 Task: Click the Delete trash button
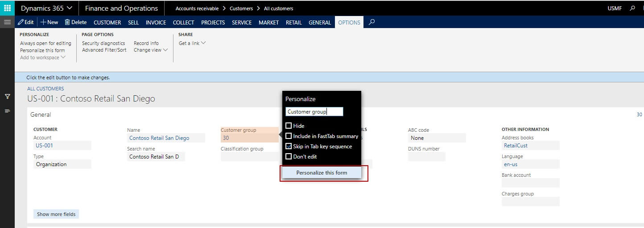[x=76, y=22]
